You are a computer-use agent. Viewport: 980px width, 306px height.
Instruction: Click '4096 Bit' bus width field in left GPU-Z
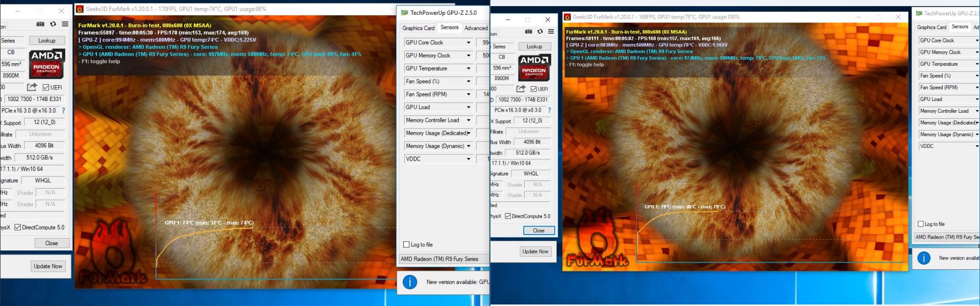[x=44, y=145]
